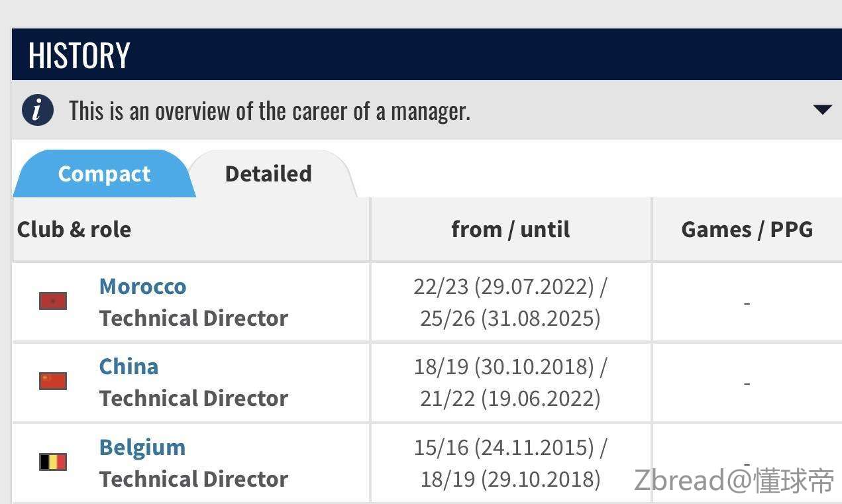Click the HISTORY section title
This screenshot has width=842, height=504.
[79, 55]
